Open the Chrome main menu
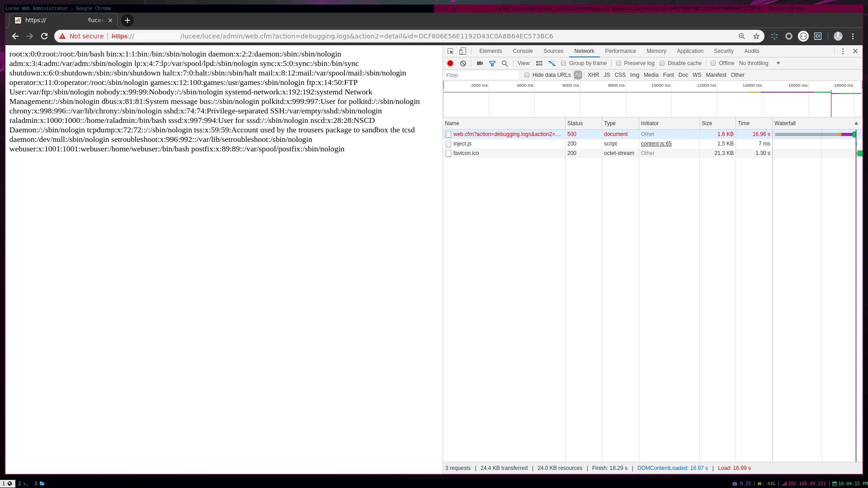868x488 pixels. (853, 36)
